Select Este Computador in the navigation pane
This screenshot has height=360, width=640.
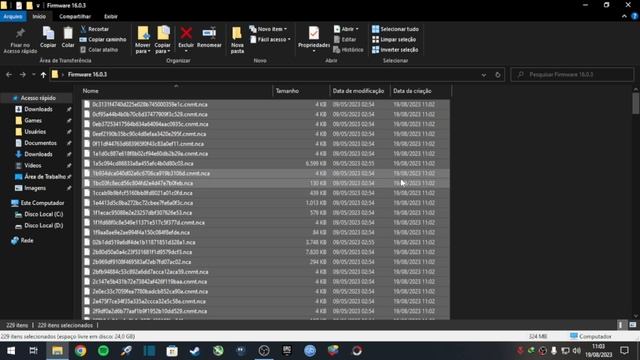[x=42, y=203]
